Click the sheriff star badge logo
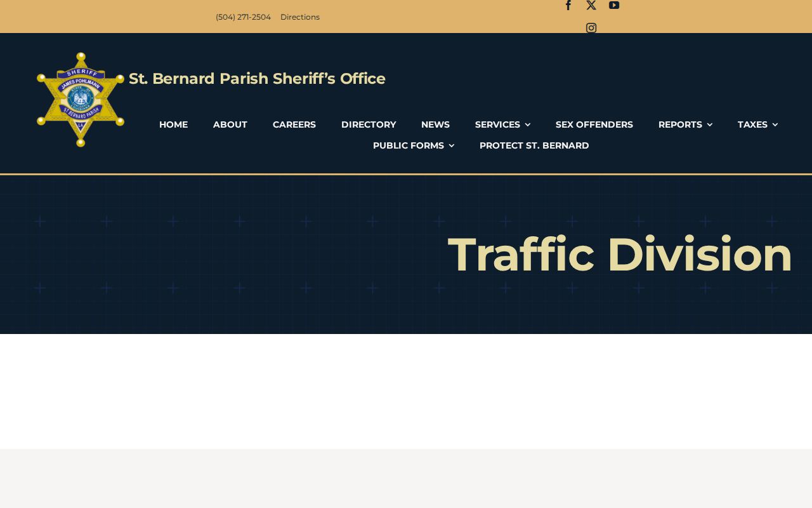The image size is (812, 508). [x=81, y=100]
